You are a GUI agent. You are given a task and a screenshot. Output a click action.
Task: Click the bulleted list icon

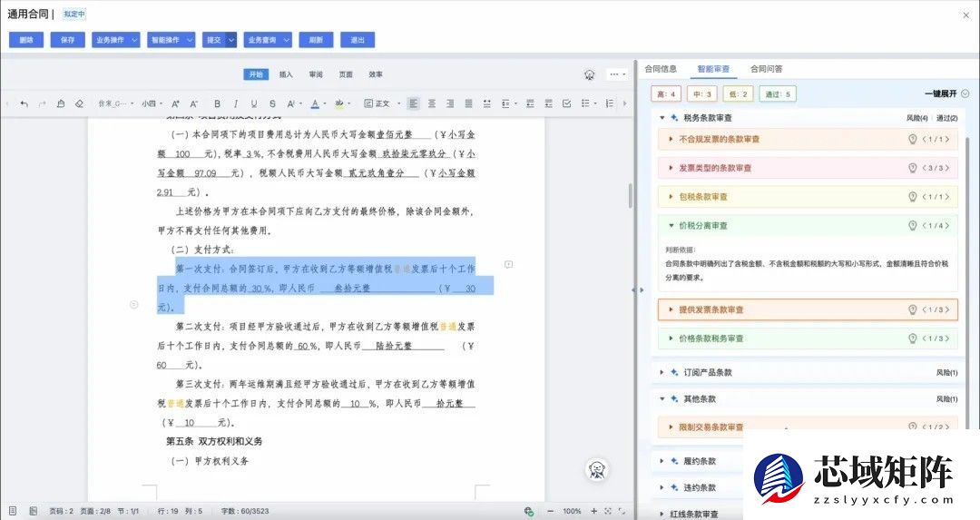point(585,103)
